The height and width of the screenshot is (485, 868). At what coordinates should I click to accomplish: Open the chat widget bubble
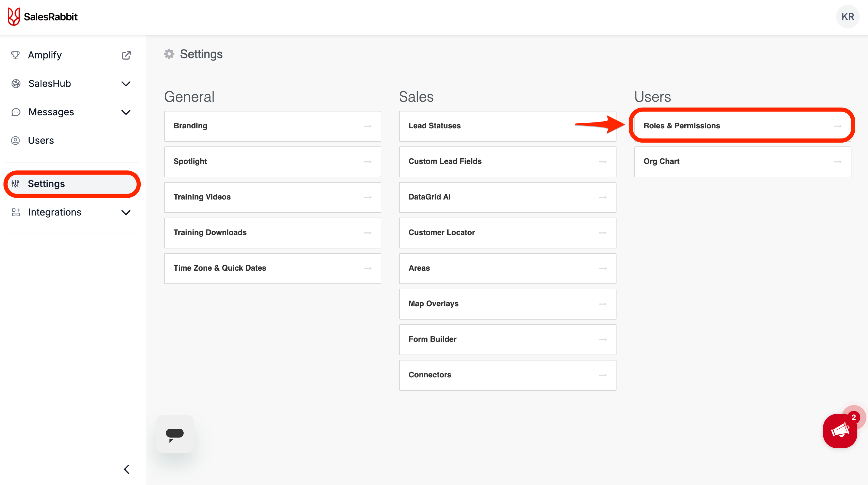point(174,434)
